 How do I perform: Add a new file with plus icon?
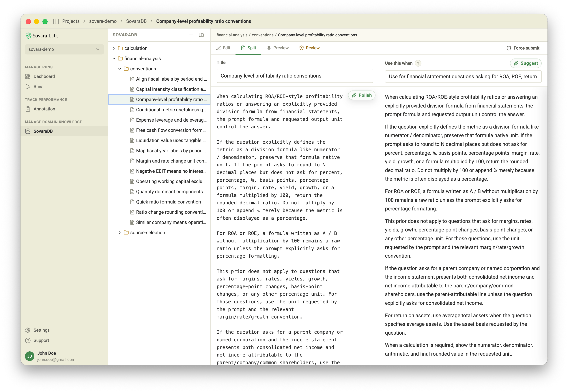click(191, 35)
